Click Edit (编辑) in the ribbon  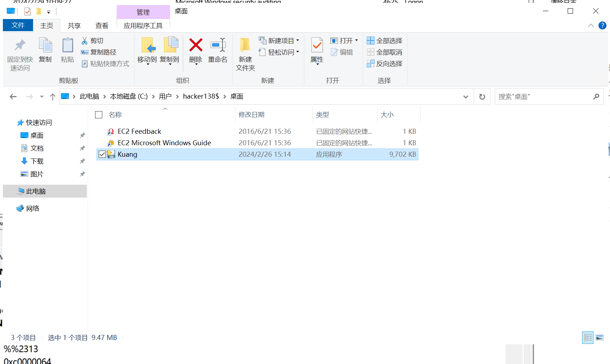(x=342, y=52)
